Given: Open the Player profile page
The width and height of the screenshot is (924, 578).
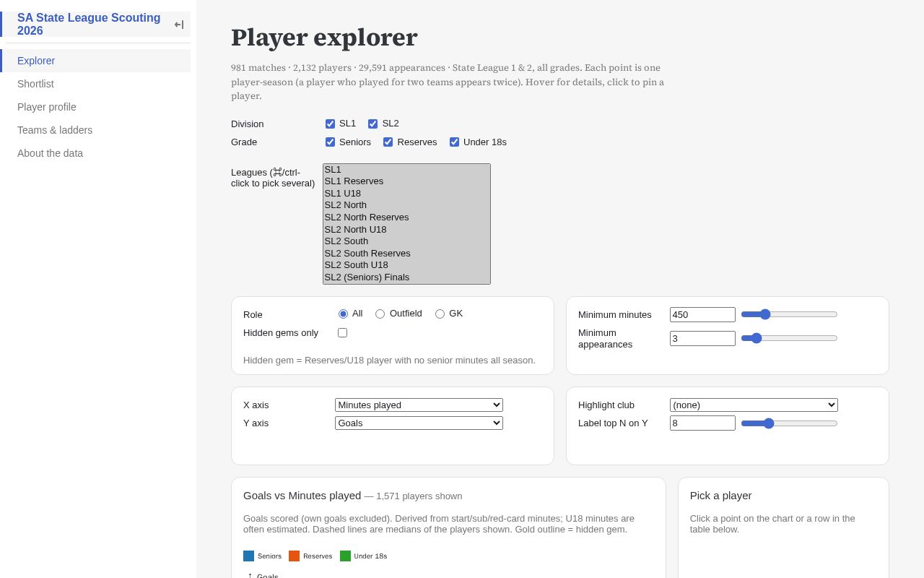Looking at the screenshot, I should click(97, 107).
